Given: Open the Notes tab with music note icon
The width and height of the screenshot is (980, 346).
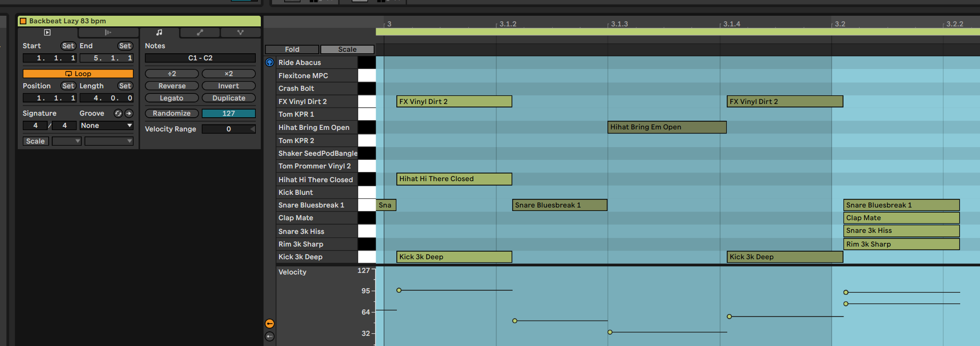Looking at the screenshot, I should (159, 32).
